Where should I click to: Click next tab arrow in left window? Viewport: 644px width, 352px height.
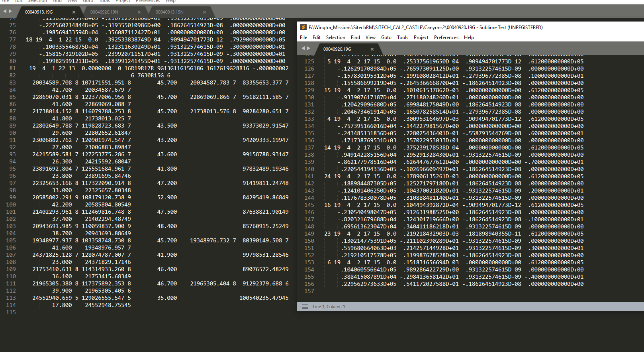tap(10, 12)
